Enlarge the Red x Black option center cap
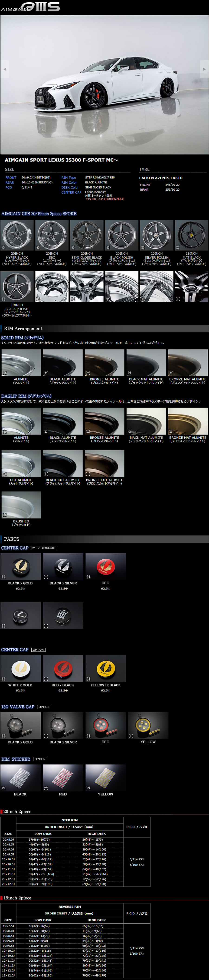This screenshot has height=980, width=209. [x=63, y=668]
